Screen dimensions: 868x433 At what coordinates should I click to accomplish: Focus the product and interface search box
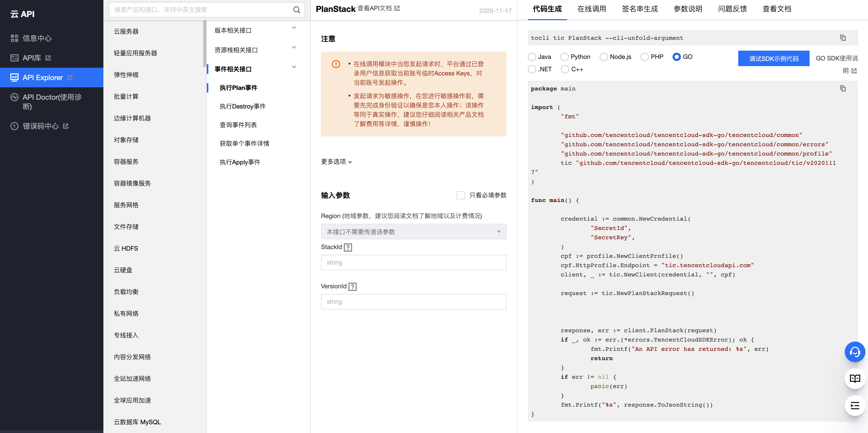pyautogui.click(x=206, y=10)
